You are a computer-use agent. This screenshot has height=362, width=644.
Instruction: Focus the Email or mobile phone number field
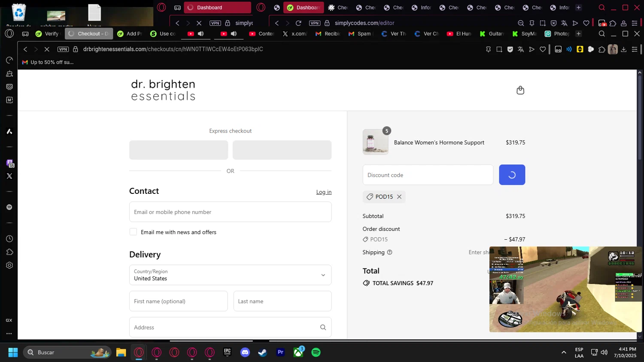[x=230, y=212]
